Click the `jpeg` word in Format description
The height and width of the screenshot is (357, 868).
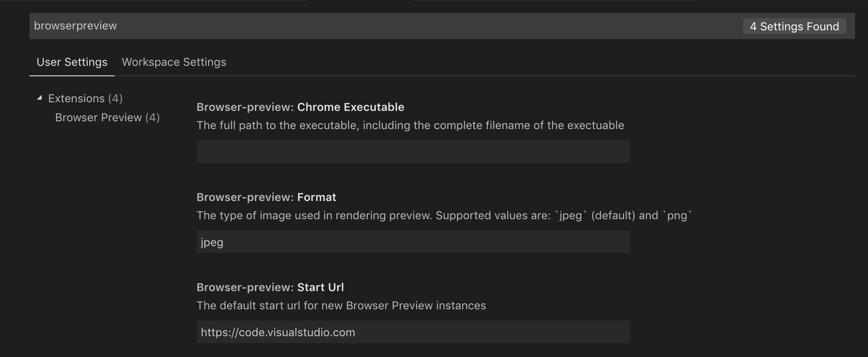point(571,215)
